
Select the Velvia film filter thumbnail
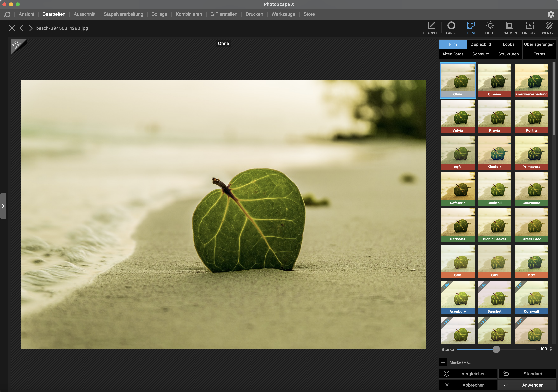(x=457, y=117)
